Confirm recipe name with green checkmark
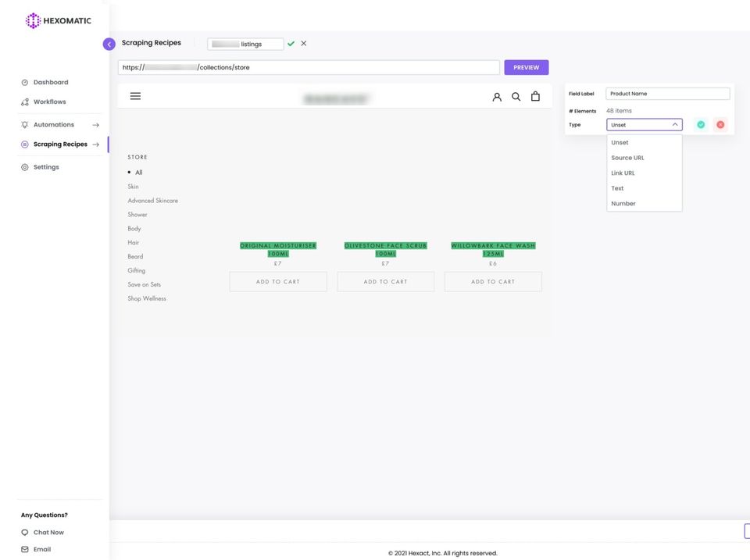Viewport: 750px width, 560px height. pos(291,44)
